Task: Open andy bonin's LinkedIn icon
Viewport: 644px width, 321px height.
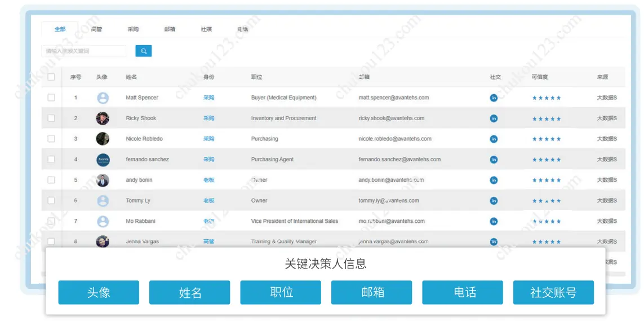Action: 494,181
